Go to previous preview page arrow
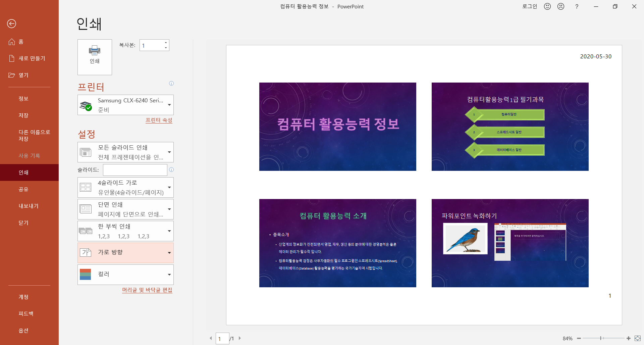Image resolution: width=644 pixels, height=345 pixels. (x=211, y=338)
